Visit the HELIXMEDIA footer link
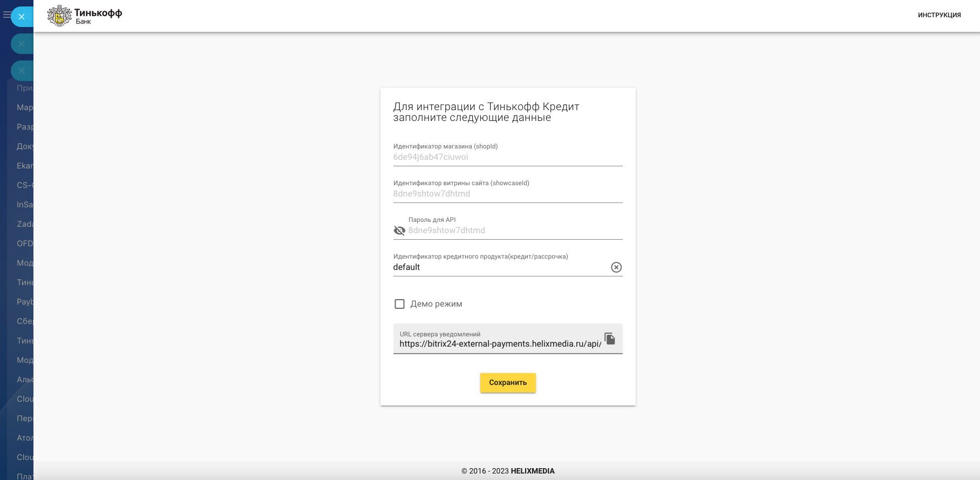Screen dimensions: 980x480 pos(533,471)
